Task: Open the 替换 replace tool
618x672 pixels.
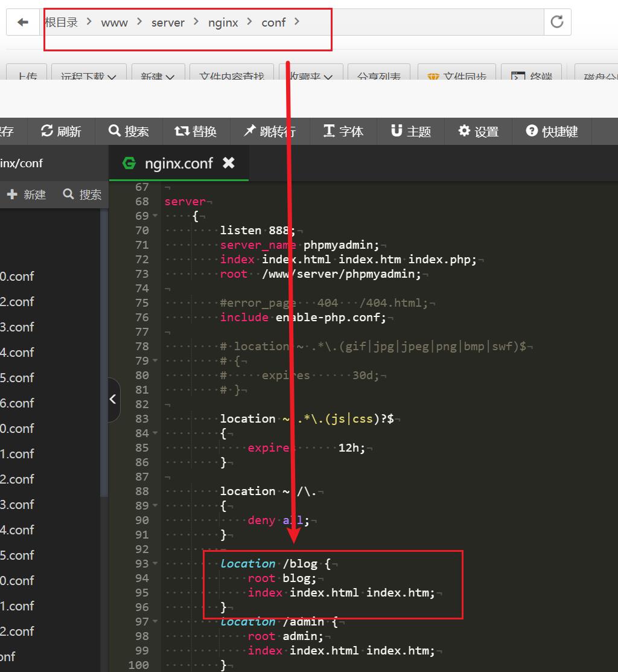Action: [196, 131]
